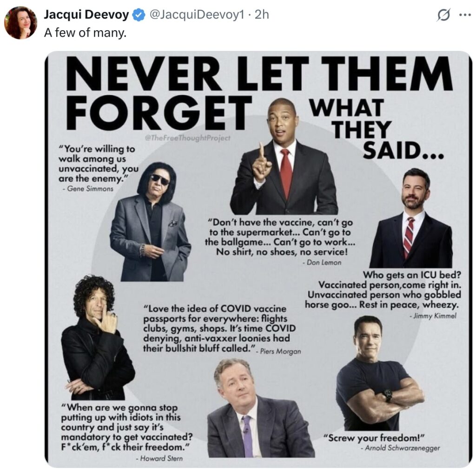Click the Grok slashed-circle icon
476x475 pixels.
pos(443,15)
